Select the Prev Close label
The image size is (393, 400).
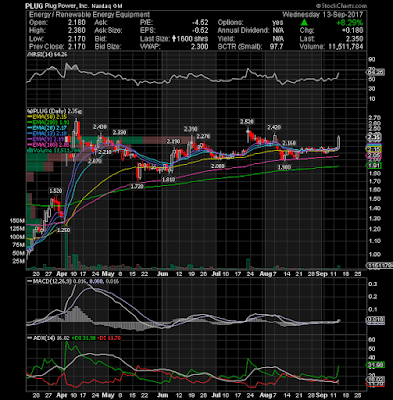coord(45,47)
